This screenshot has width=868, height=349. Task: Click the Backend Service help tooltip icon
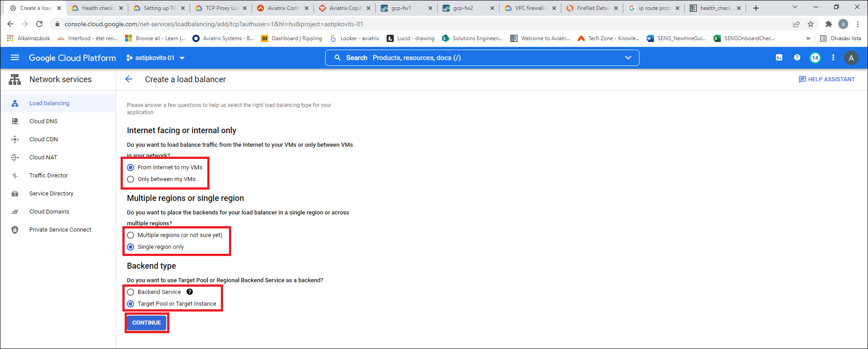coord(190,292)
